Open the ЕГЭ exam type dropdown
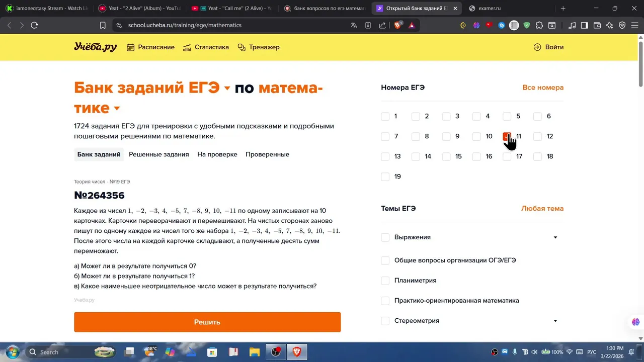644x362 pixels. (227, 88)
